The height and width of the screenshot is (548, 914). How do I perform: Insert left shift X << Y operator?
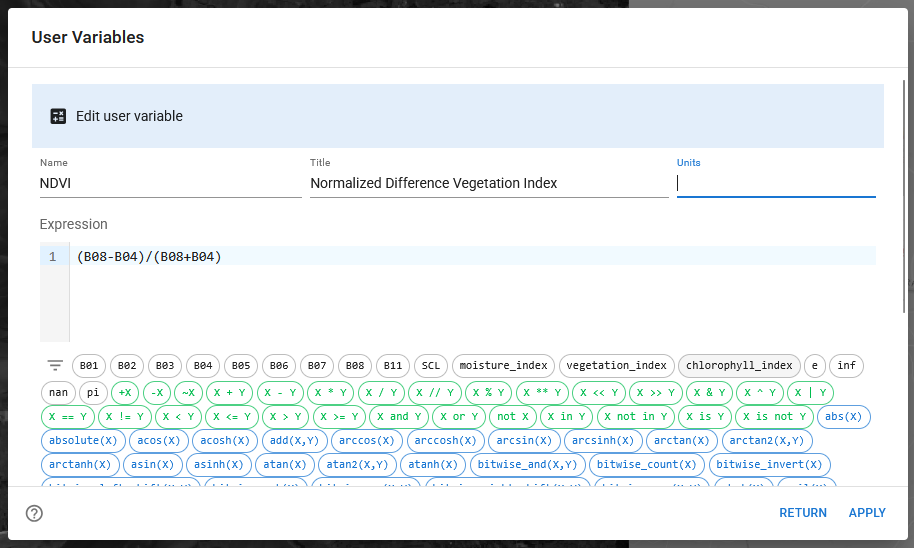pyautogui.click(x=599, y=392)
